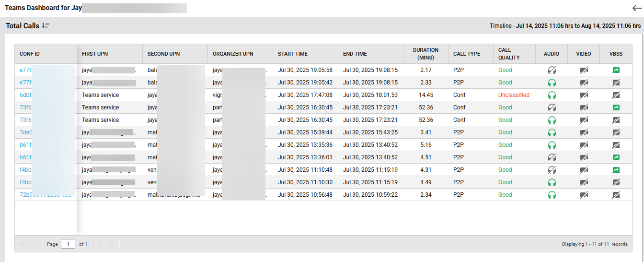
Task: Click Conf call type in 17:47:08 row
Action: click(x=460, y=95)
